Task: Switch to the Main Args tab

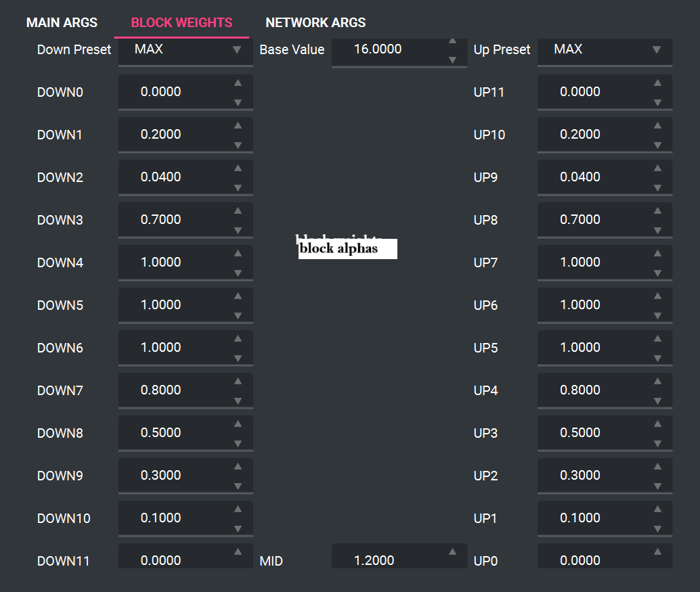Action: click(x=62, y=22)
